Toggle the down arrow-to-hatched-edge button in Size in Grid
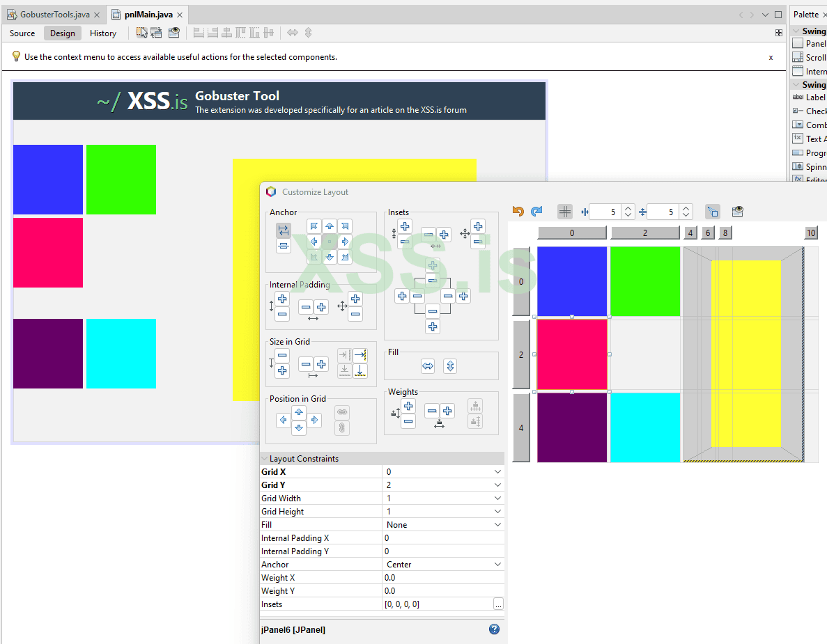827x644 pixels. 360,370
